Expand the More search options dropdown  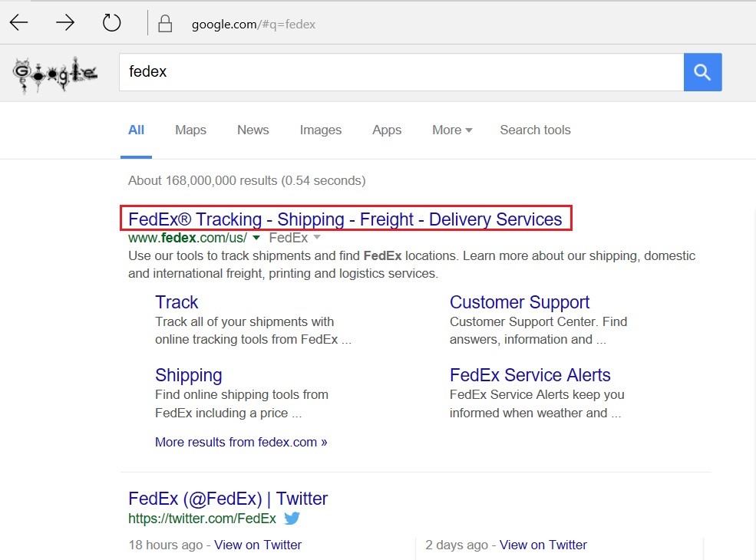click(451, 130)
